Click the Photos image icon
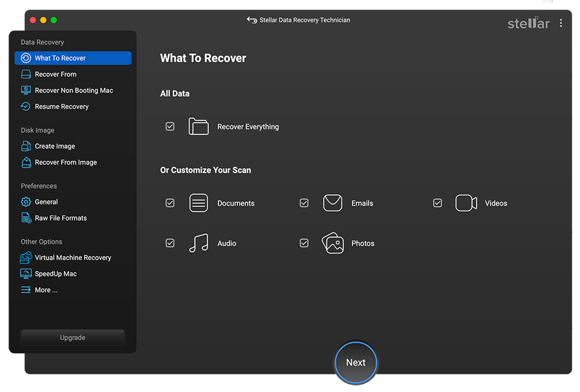 coord(332,243)
